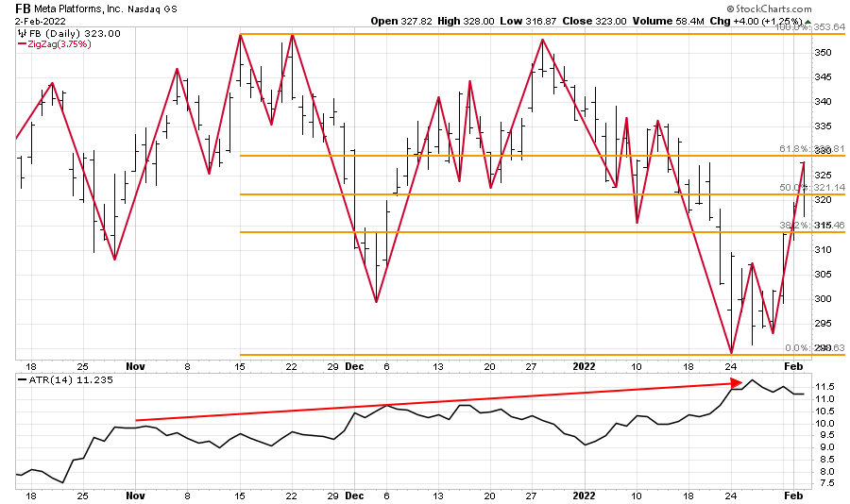Click the Nov label under the ATR panel
This screenshot has height=504, width=850.
click(135, 496)
